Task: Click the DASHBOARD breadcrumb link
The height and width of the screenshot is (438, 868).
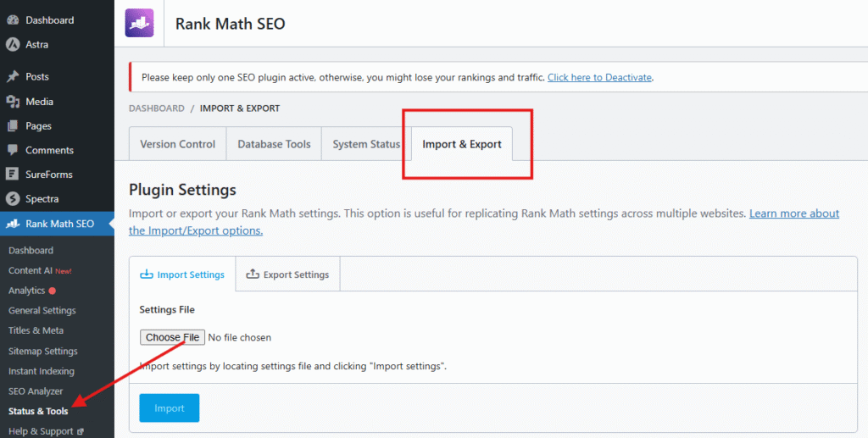Action: pyautogui.click(x=157, y=108)
